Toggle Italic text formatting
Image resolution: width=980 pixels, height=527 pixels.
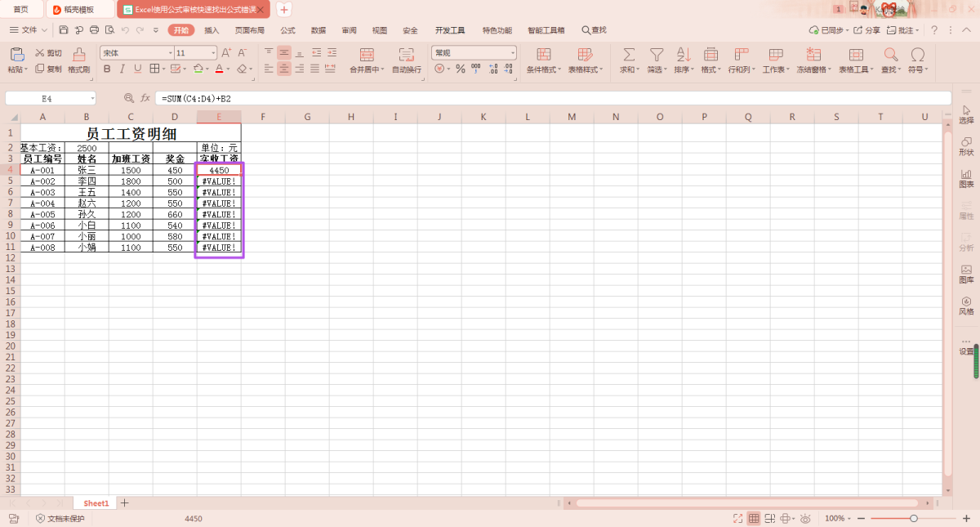(x=122, y=69)
